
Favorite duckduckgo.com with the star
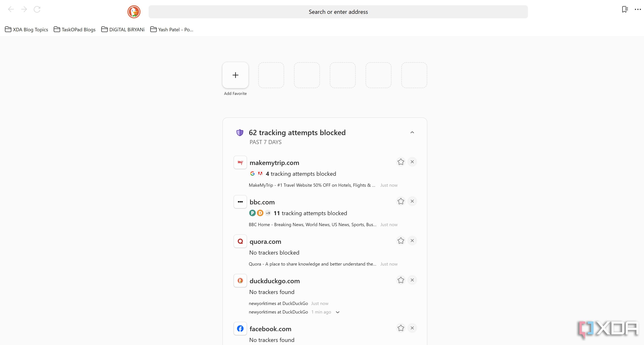coord(401,280)
